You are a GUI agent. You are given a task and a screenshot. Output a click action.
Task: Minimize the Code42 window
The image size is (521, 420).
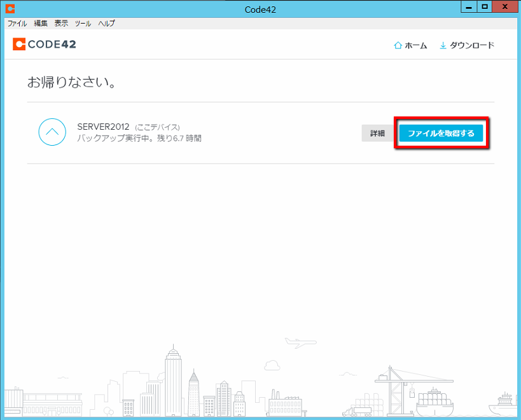pyautogui.click(x=469, y=6)
